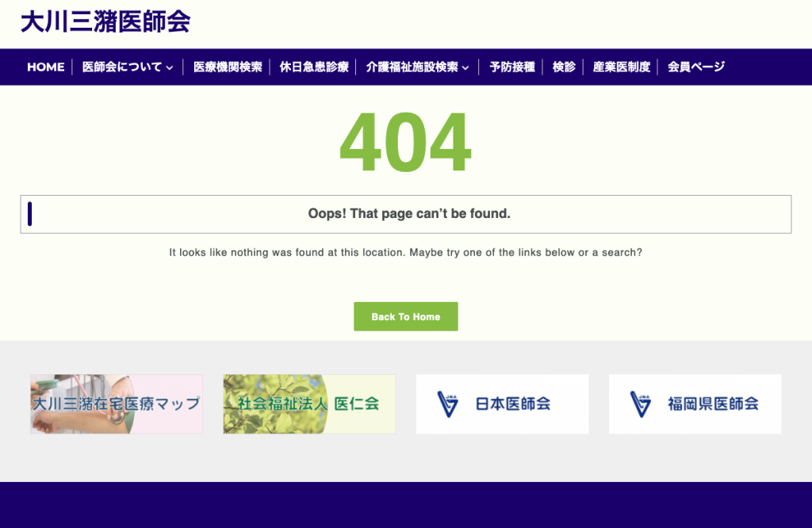Expand chevron next to 介護福祉施設検索
The height and width of the screenshot is (528, 812).
pyautogui.click(x=465, y=68)
